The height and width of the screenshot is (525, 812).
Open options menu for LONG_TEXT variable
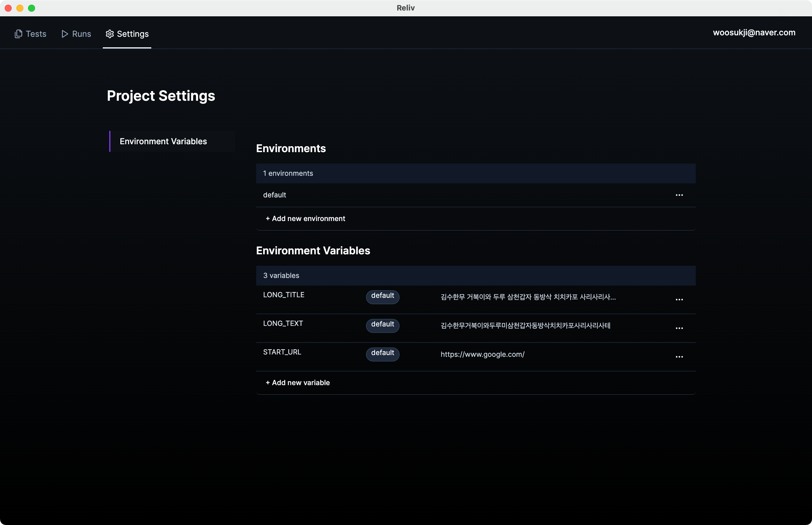pos(679,328)
